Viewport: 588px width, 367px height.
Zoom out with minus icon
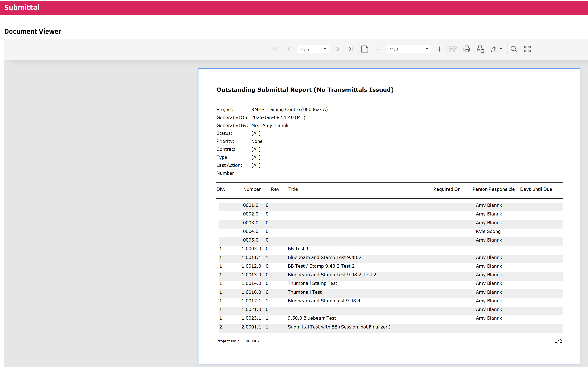(378, 49)
